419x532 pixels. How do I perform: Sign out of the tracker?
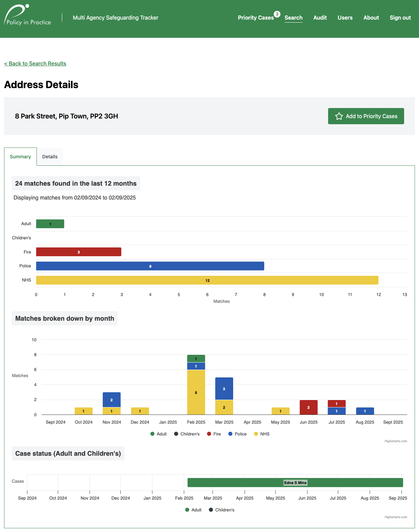[400, 18]
